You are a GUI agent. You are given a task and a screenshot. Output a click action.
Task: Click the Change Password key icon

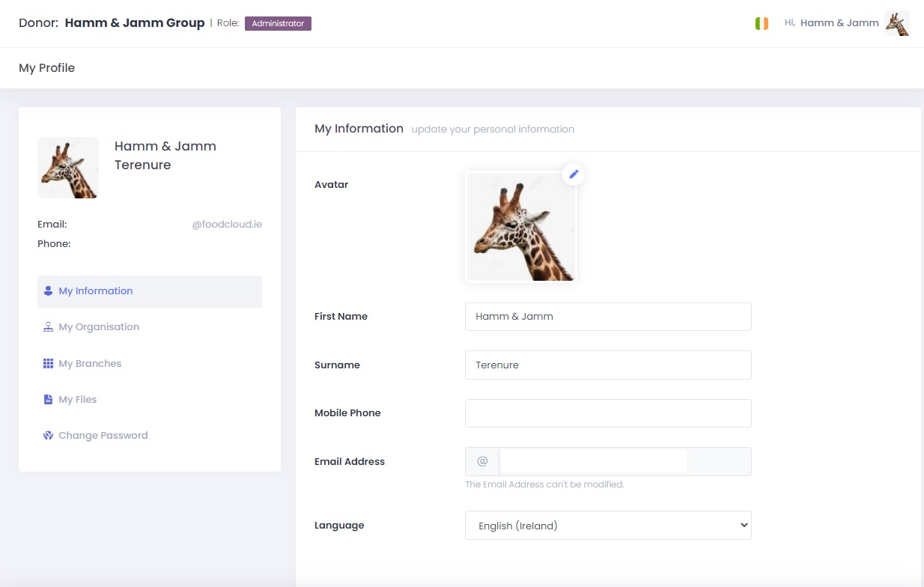[x=48, y=436]
